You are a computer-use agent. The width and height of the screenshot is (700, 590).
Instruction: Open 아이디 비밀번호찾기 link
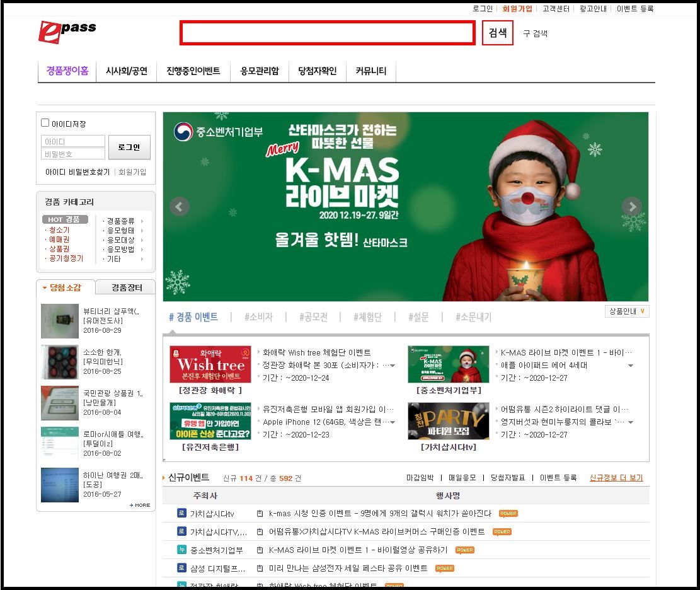click(77, 172)
